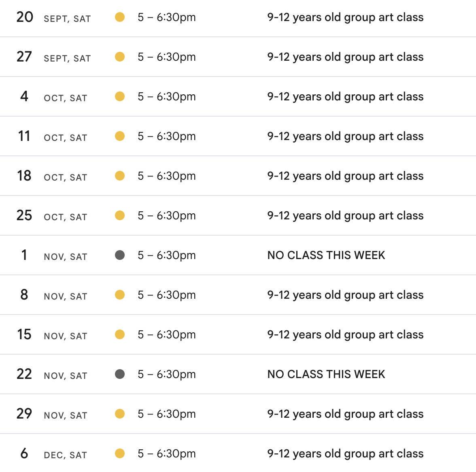Click the 5 – 6:30pm time on Oct 25
The width and height of the screenshot is (476, 472).
pyautogui.click(x=167, y=215)
